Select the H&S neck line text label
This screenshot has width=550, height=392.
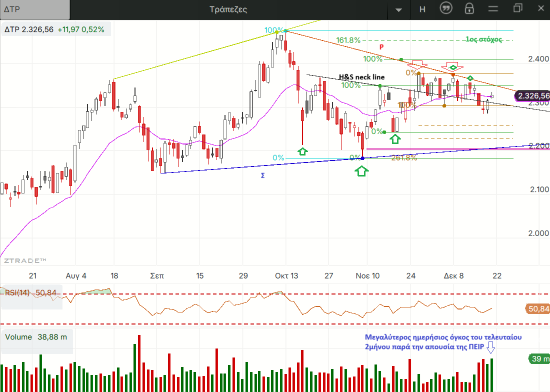coord(361,77)
